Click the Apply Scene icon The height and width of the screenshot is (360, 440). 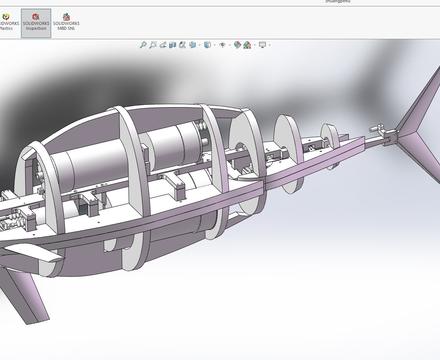tap(247, 45)
